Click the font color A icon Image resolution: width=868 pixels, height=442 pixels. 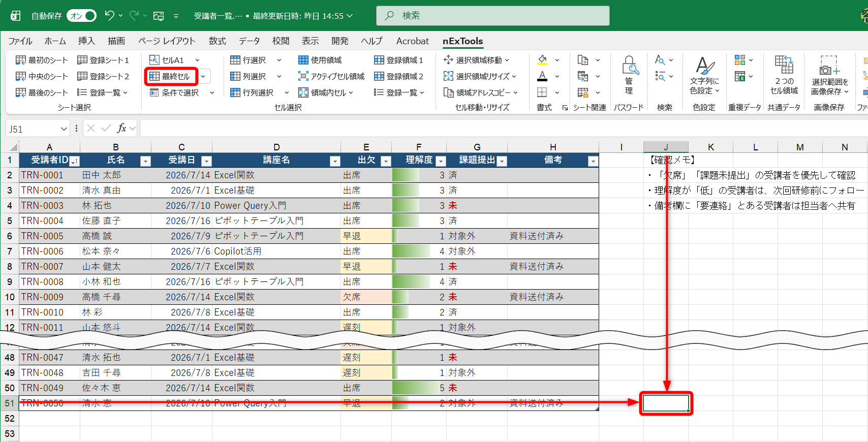coord(543,76)
